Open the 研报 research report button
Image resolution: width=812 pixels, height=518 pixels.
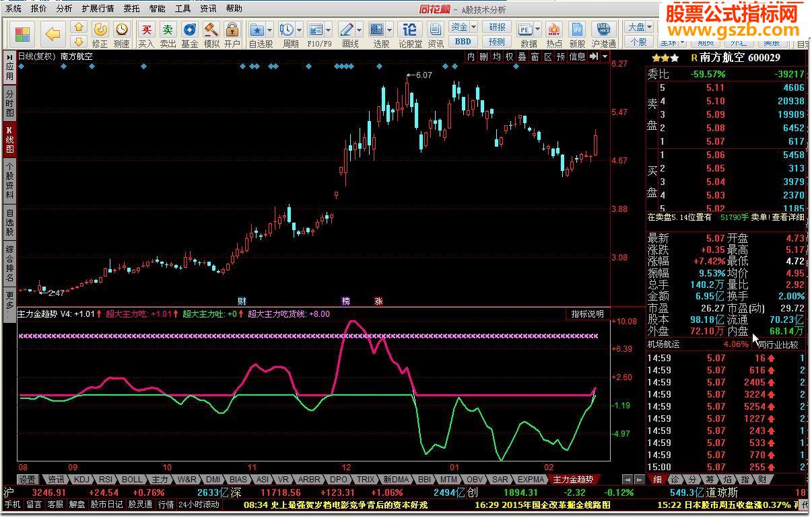497,28
